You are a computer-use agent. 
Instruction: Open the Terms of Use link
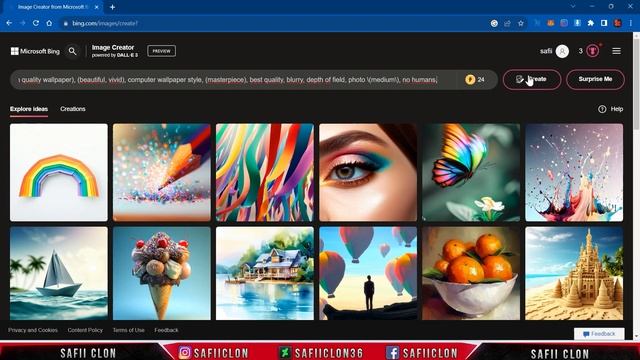click(x=129, y=330)
